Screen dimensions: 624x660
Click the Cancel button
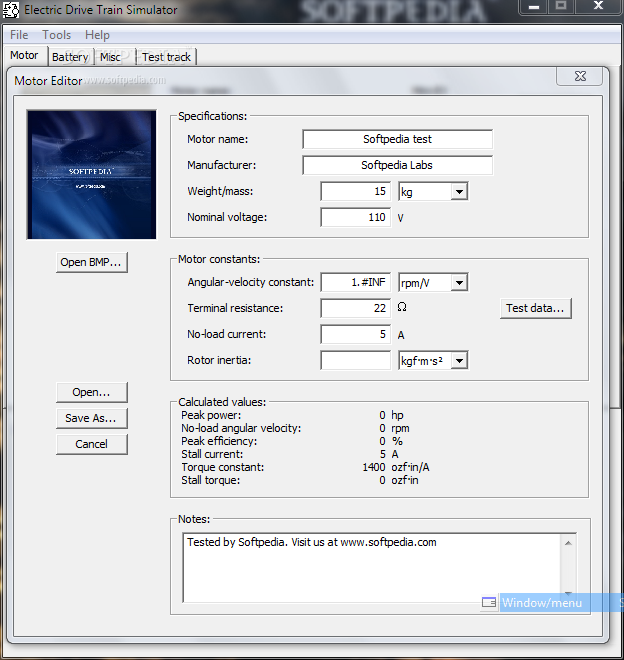[91, 444]
